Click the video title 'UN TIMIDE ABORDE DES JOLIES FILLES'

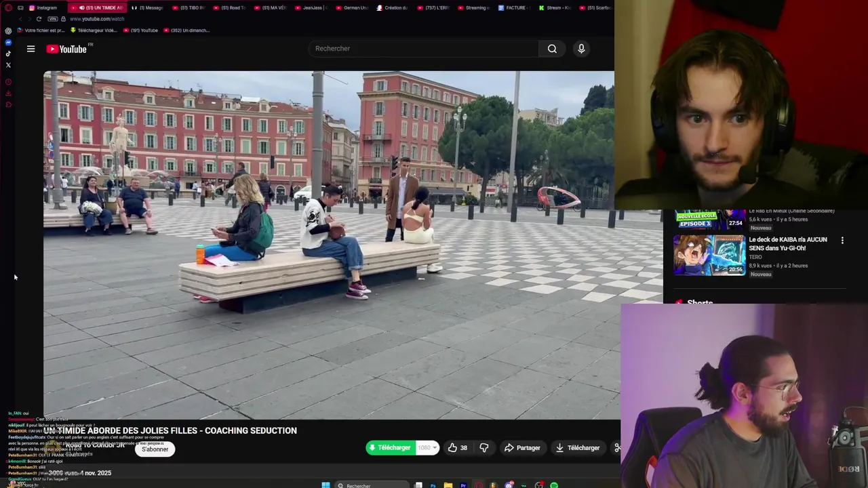[171, 430]
